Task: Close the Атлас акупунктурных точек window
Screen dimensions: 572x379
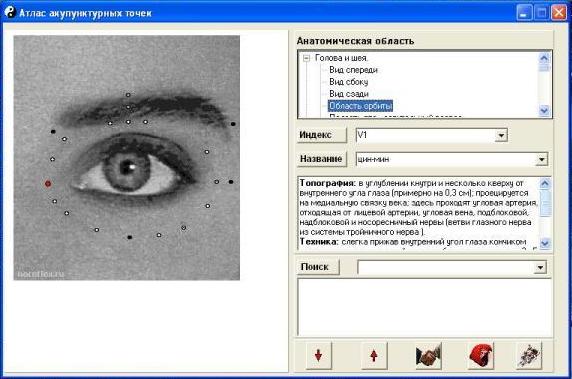Action: pyautogui.click(x=559, y=13)
